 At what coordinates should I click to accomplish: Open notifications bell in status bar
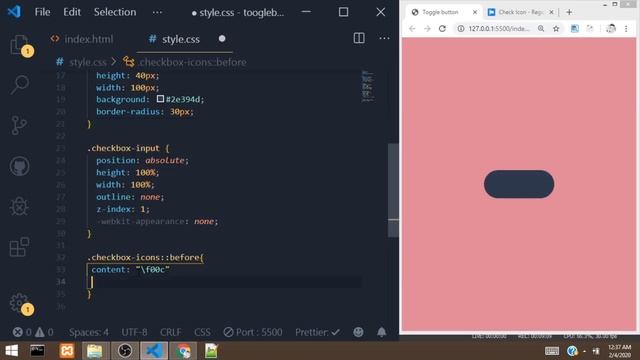click(x=382, y=332)
